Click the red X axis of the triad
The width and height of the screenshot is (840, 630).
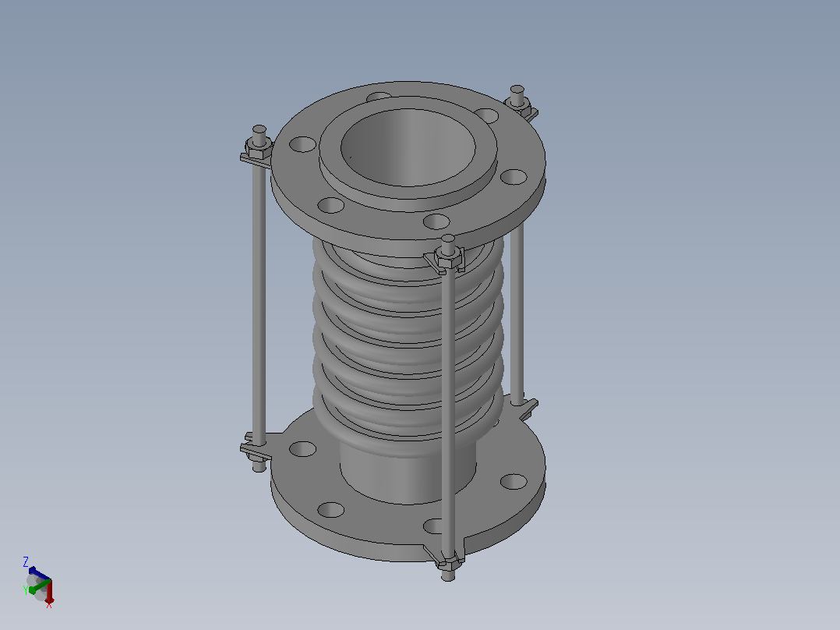(x=49, y=592)
